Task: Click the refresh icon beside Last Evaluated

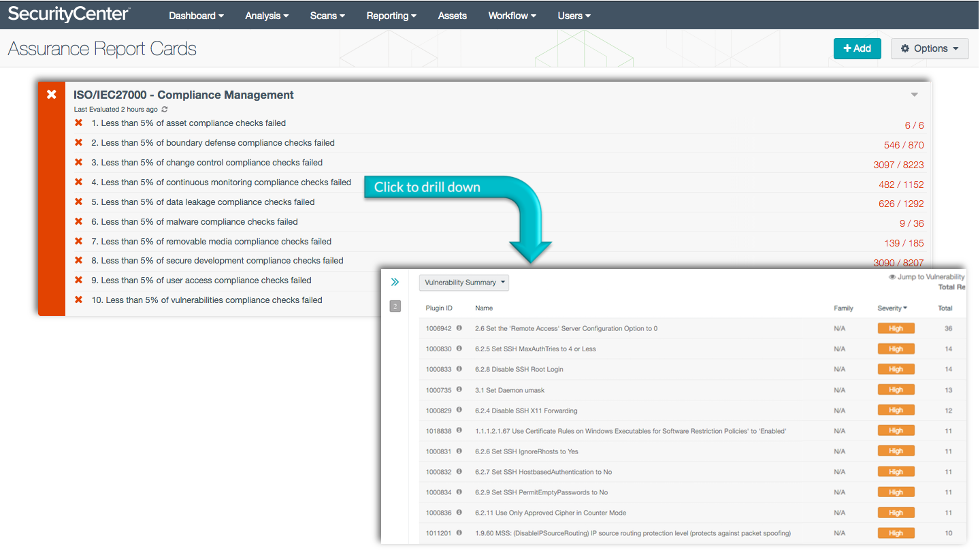Action: [x=164, y=110]
